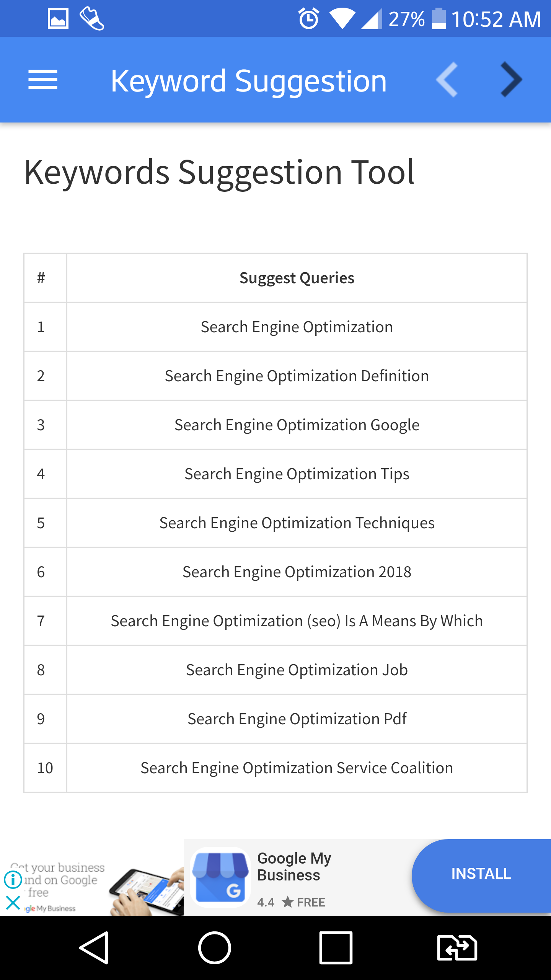Tap the Google My Business app icon
Screen dimensions: 551x980
[x=220, y=877]
